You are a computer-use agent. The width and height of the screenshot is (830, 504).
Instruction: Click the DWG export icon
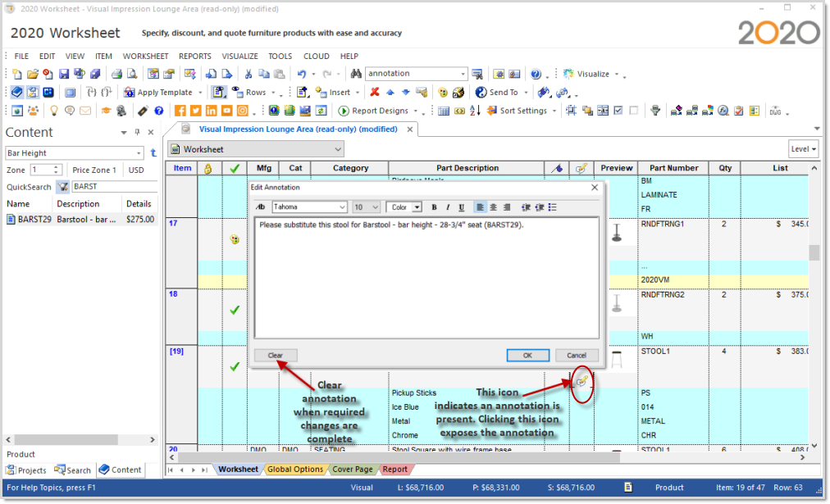[x=776, y=111]
